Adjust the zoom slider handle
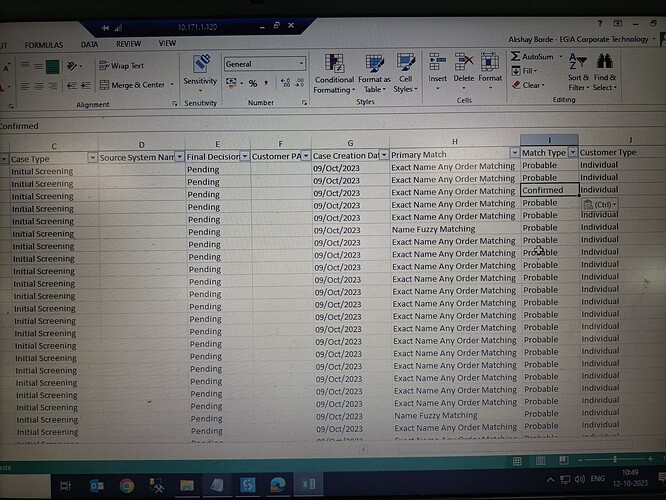Viewport: 666px width, 500px height. point(615,459)
